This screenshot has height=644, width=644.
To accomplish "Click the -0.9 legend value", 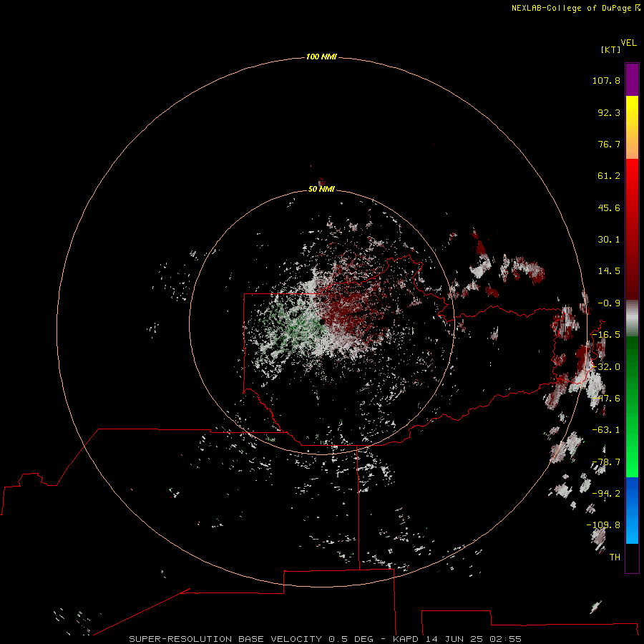I will (x=609, y=303).
